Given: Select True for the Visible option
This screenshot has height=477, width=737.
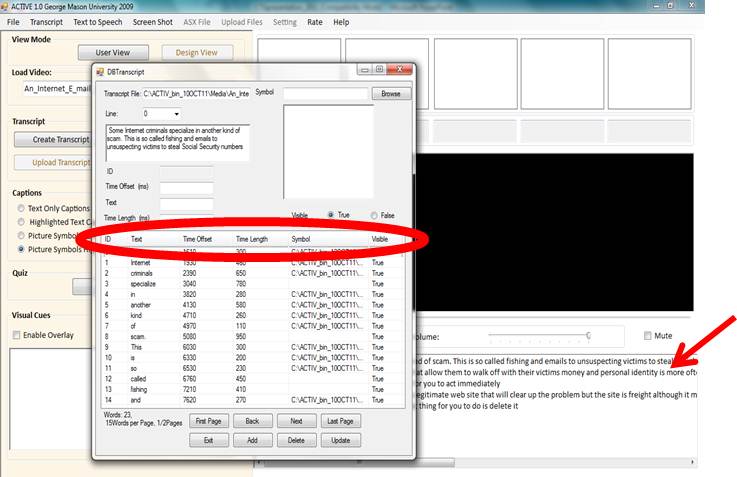Looking at the screenshot, I should click(330, 215).
